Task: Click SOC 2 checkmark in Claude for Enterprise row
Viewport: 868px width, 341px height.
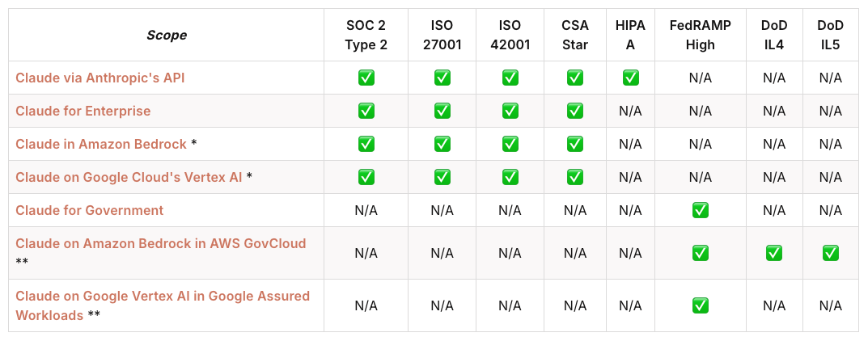Action: [366, 111]
